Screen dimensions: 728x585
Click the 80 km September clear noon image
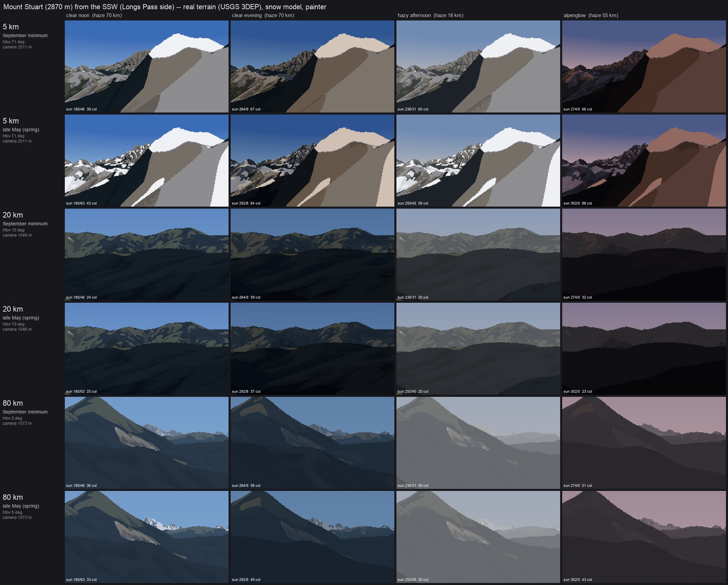(147, 443)
